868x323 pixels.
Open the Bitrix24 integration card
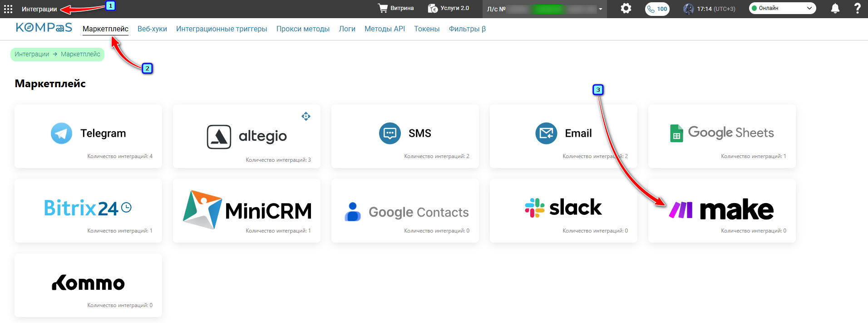pyautogui.click(x=88, y=211)
